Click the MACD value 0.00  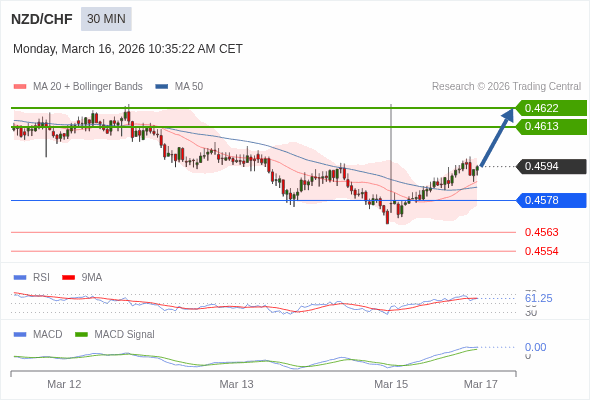pyautogui.click(x=535, y=347)
